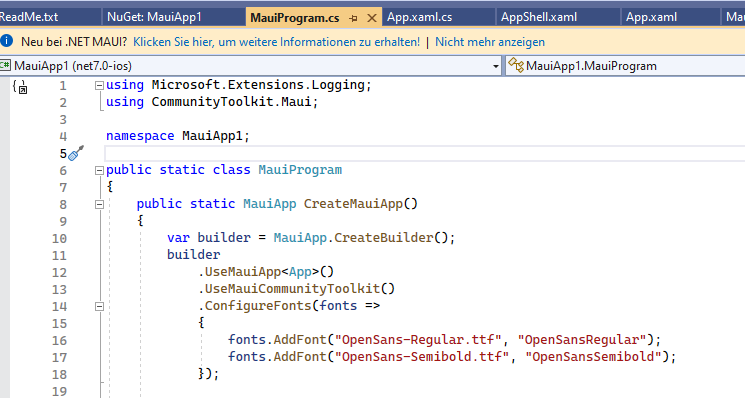Image resolution: width=745 pixels, height=398 pixels.
Task: Click the namespace MauiApp1 declaration
Action: [178, 136]
